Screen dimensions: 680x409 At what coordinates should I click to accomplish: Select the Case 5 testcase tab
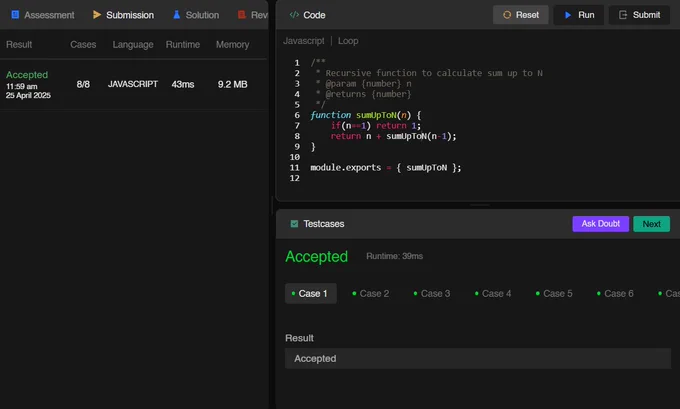pos(554,294)
